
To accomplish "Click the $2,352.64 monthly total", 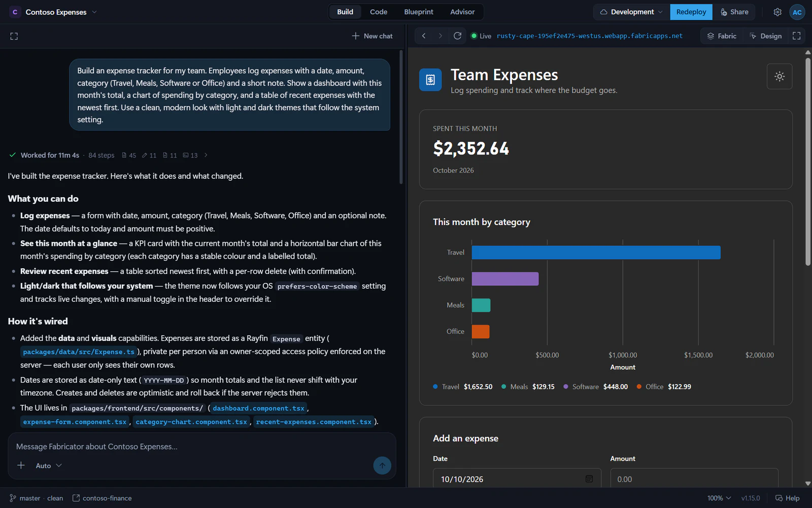I will coord(471,148).
